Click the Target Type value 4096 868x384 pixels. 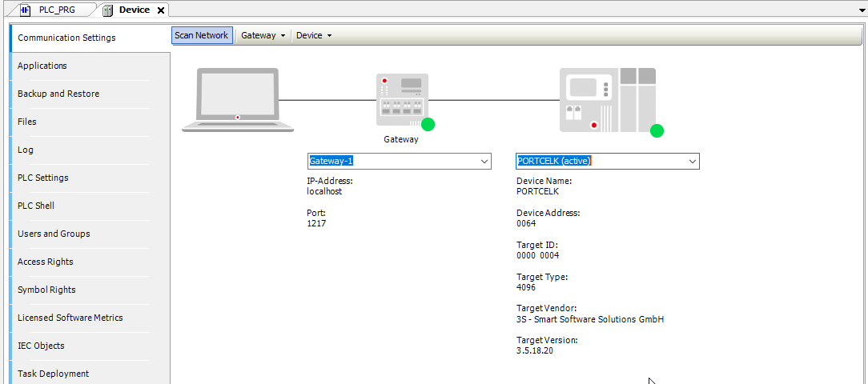[526, 287]
